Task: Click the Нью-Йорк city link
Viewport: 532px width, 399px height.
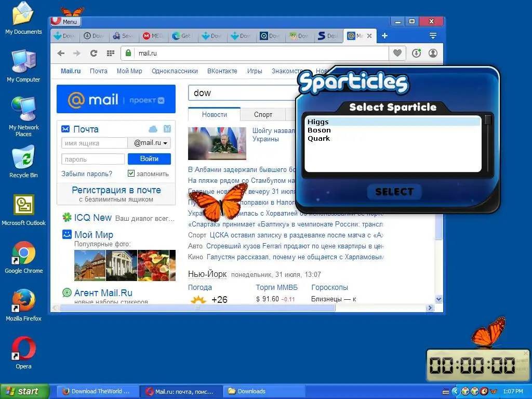Action: [x=207, y=274]
